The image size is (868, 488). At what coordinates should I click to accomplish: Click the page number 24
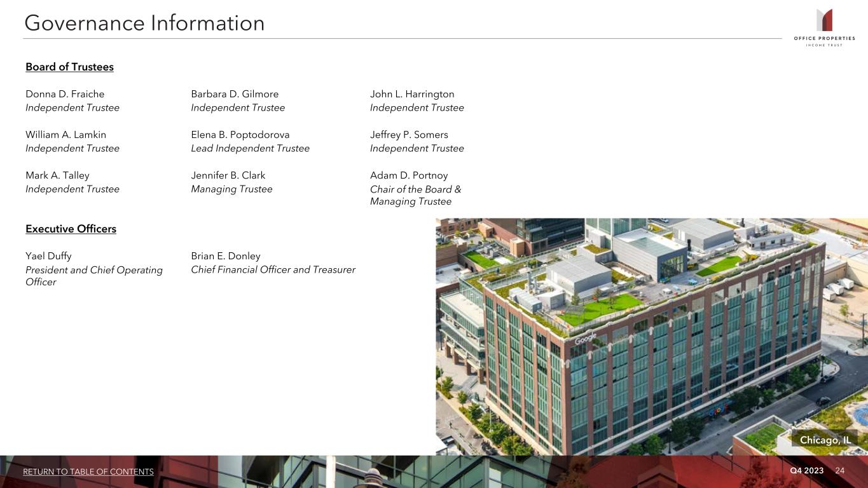pos(839,470)
